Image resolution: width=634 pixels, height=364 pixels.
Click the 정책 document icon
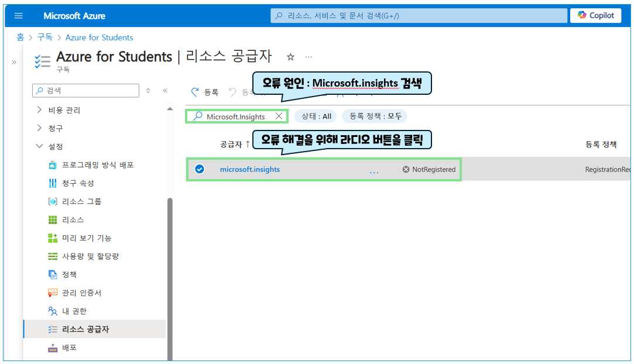(53, 274)
